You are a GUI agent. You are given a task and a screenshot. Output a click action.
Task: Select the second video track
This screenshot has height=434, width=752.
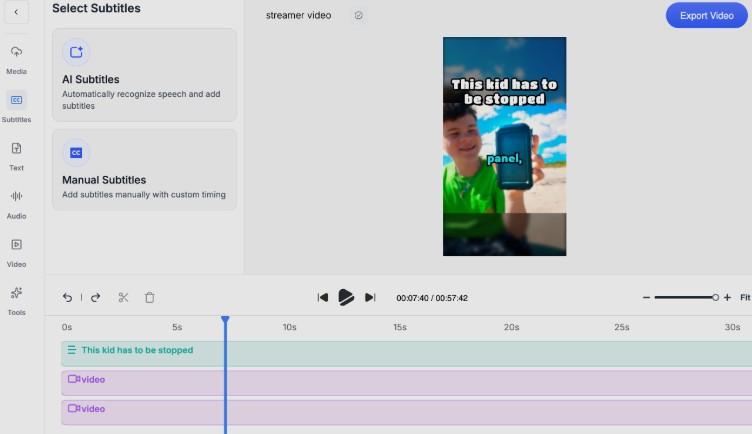[406, 412]
